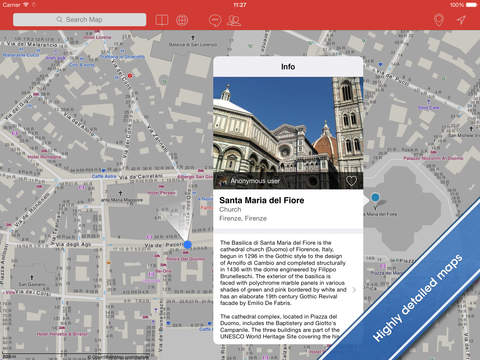480x360 pixels.
Task: Click the Info popup header
Action: (288, 67)
